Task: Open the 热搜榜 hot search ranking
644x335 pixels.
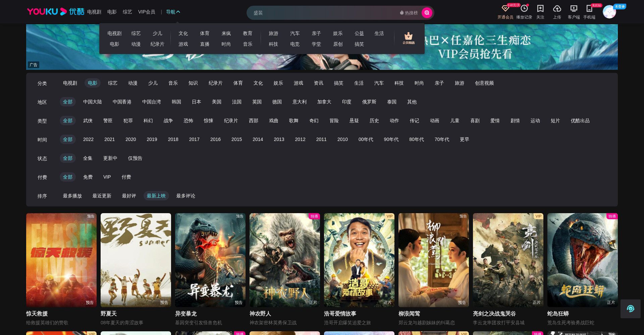Action: pos(409,13)
